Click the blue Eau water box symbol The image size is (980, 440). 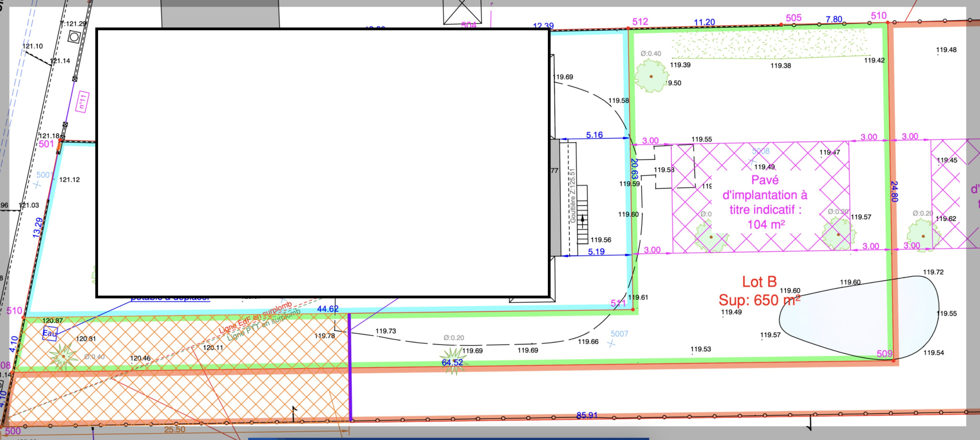coord(50,333)
